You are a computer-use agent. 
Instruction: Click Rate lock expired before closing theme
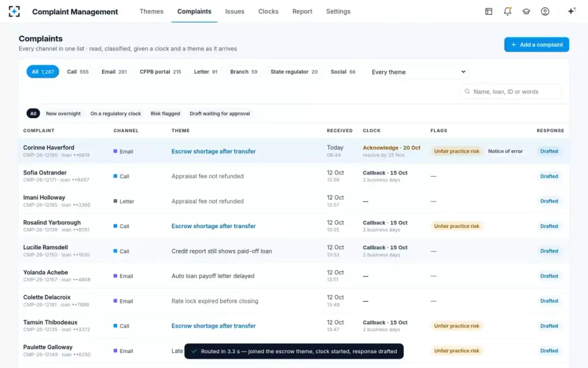215,301
